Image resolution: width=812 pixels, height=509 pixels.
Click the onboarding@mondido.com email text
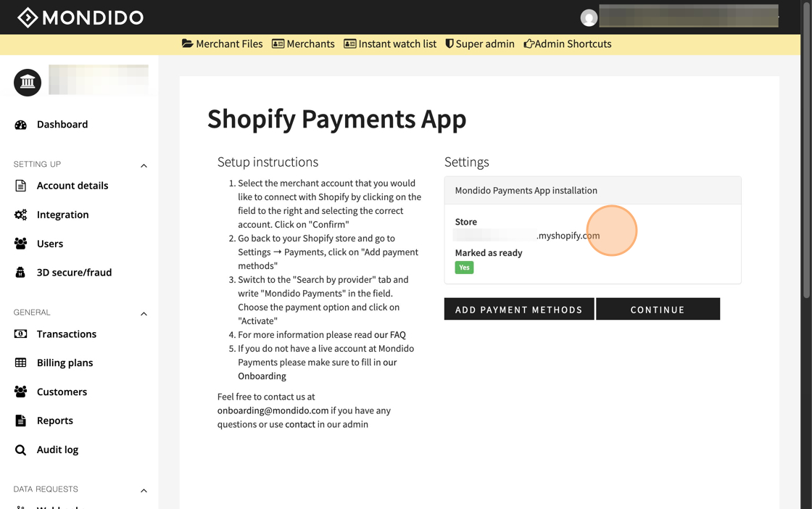[273, 410]
